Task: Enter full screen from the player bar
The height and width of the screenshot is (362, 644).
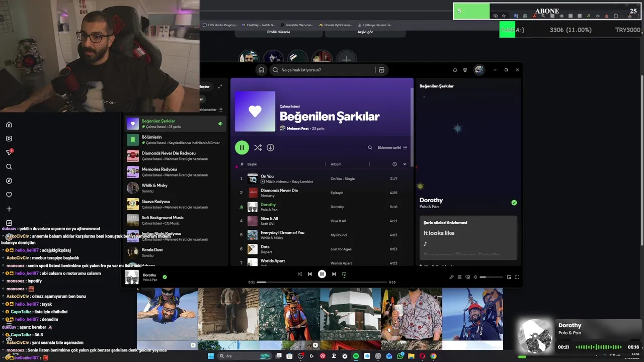Action: pyautogui.click(x=517, y=277)
